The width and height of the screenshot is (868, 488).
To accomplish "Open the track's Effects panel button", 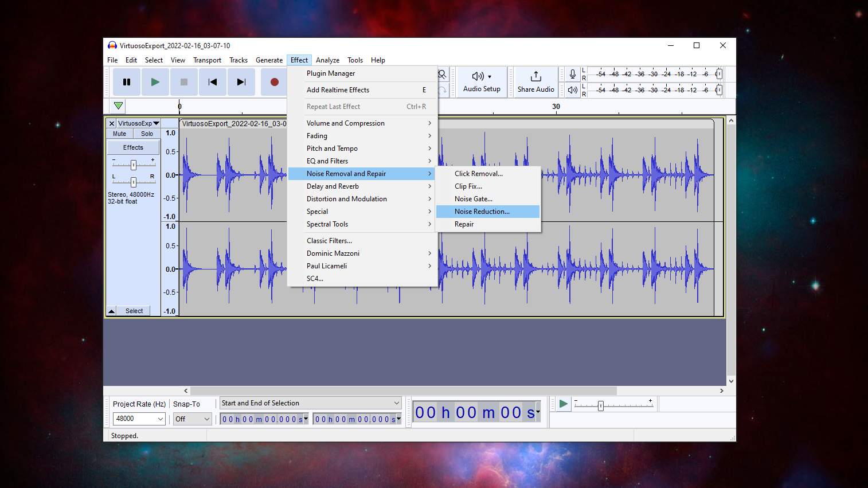I will pos(132,147).
